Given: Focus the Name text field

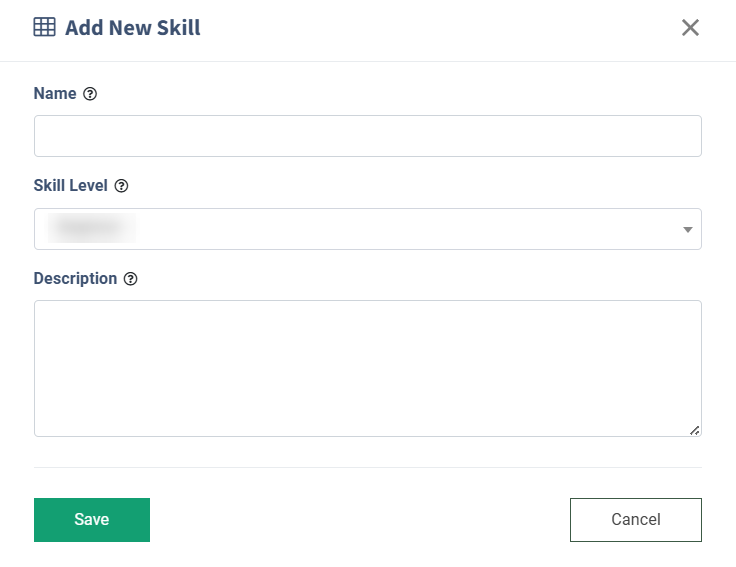Looking at the screenshot, I should tap(367, 136).
